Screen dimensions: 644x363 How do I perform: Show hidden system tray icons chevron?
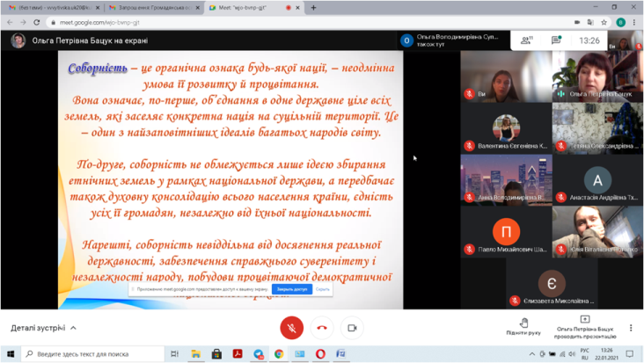coord(531,354)
